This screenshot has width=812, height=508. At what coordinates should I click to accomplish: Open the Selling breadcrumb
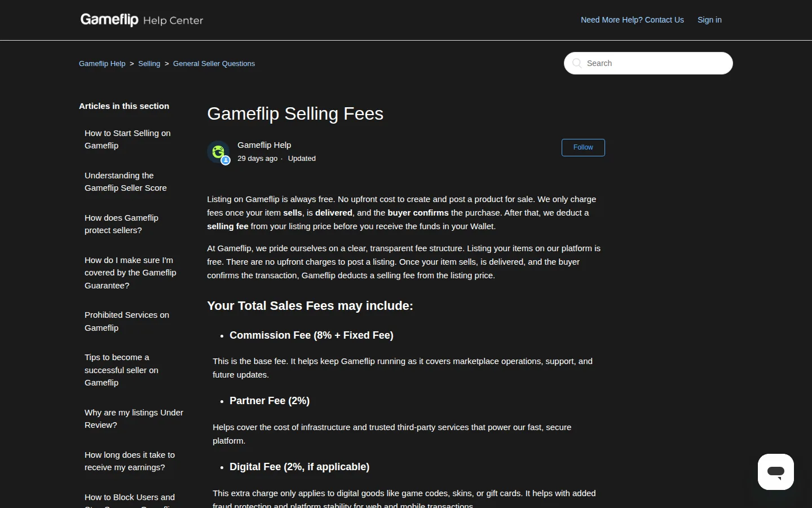coord(149,64)
